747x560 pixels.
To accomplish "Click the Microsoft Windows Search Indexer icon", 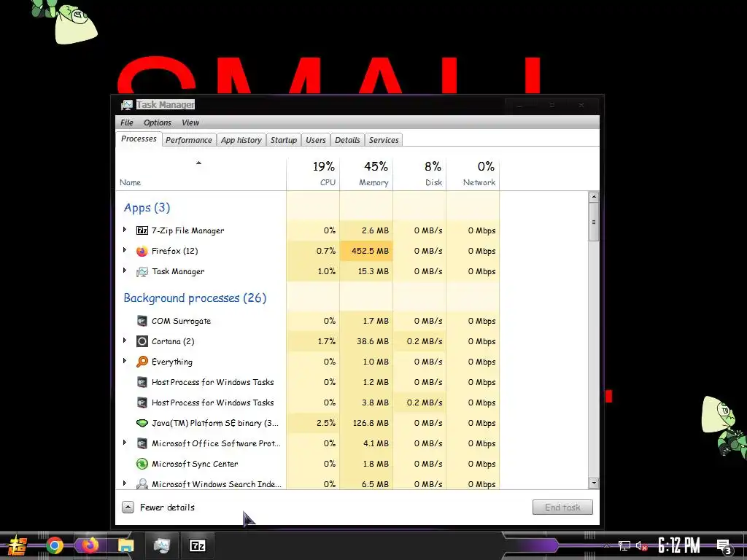I will tap(142, 484).
